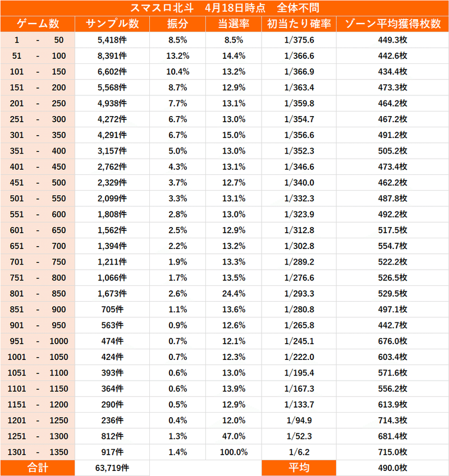Viewport: 449px width, 476px height.
Task: Click the 1.3% distribution cell
Action: (x=178, y=436)
